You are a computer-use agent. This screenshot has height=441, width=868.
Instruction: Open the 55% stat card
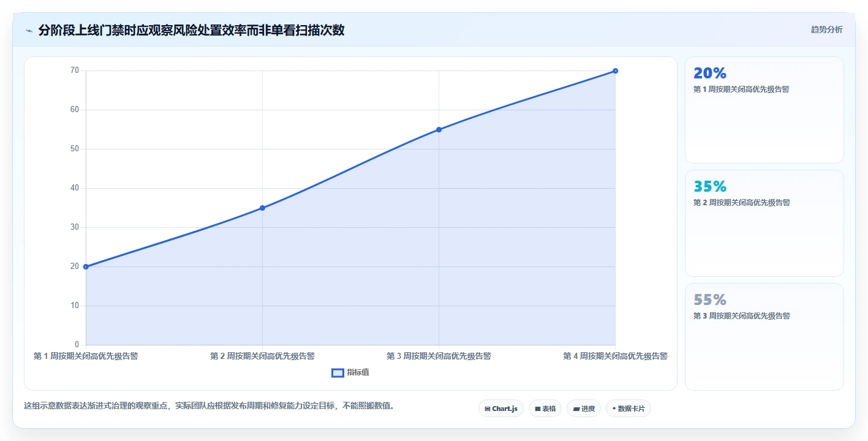(764, 336)
